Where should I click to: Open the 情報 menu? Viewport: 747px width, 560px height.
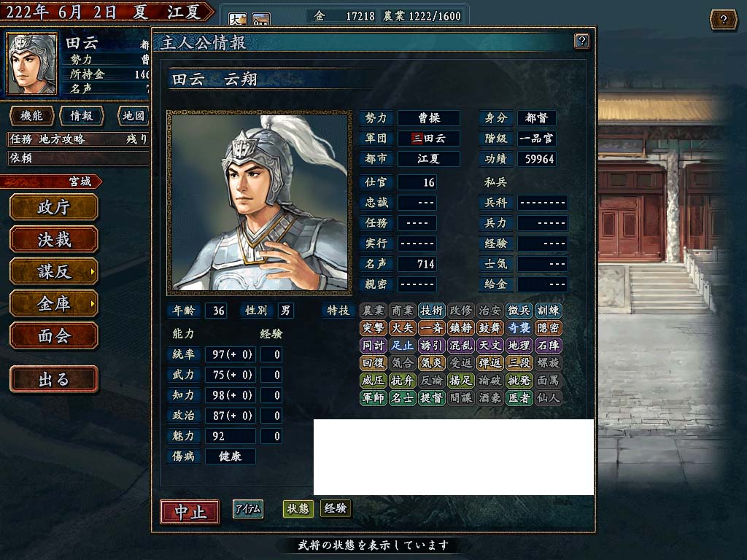click(x=82, y=116)
